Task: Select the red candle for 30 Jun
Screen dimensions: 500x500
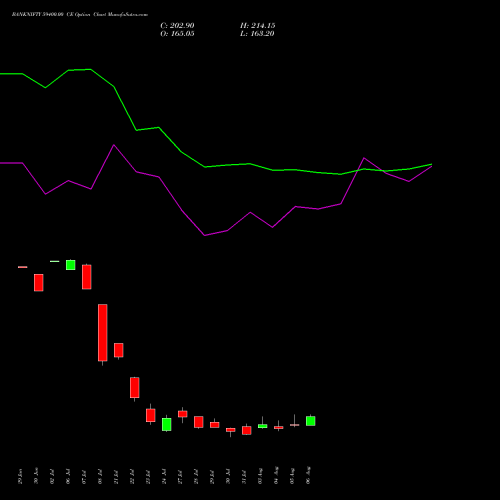Action: [39, 283]
